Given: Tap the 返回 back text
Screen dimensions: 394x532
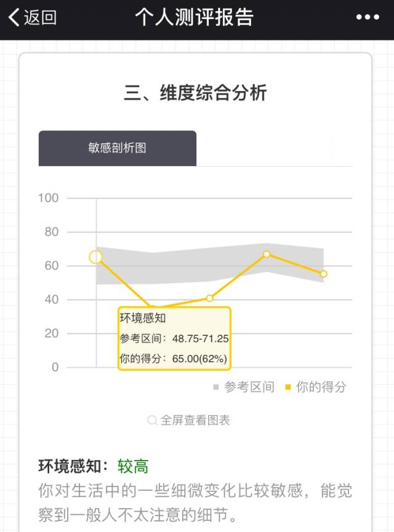Looking at the screenshot, I should tap(41, 17).
